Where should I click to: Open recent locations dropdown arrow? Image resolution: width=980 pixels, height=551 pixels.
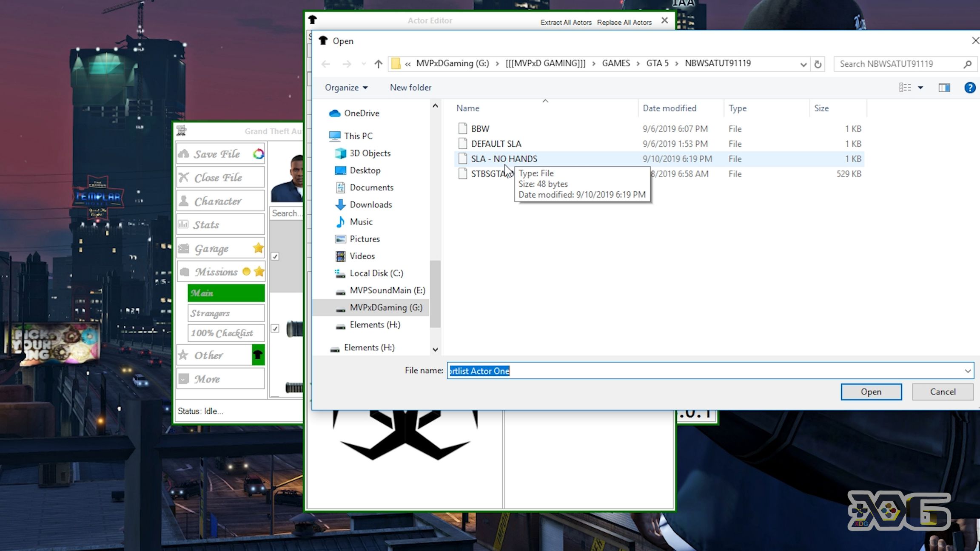(x=364, y=64)
